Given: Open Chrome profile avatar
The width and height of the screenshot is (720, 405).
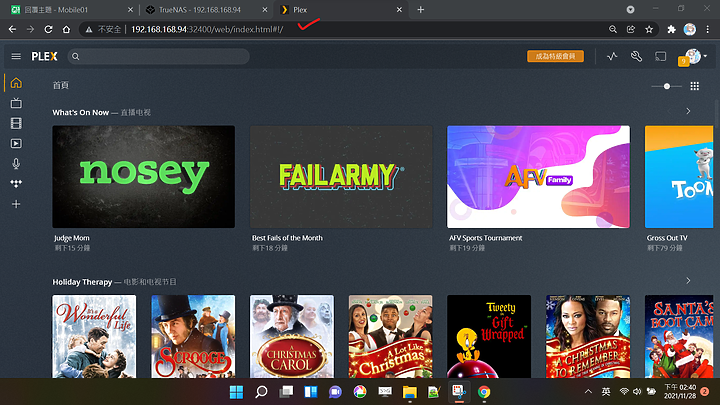Looking at the screenshot, I should [x=690, y=29].
